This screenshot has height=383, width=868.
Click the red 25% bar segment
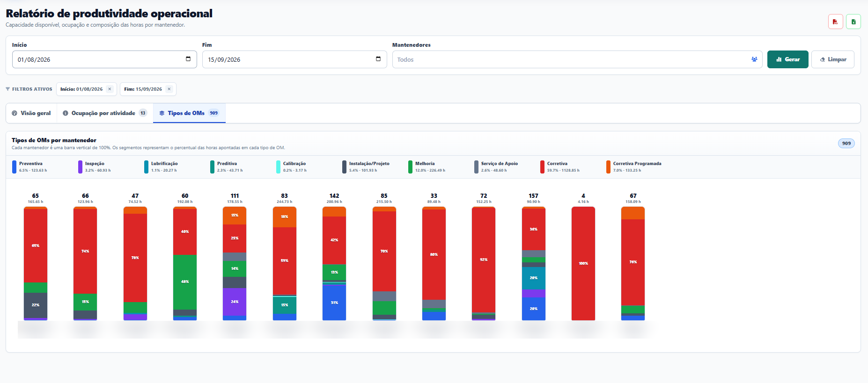[235, 238]
